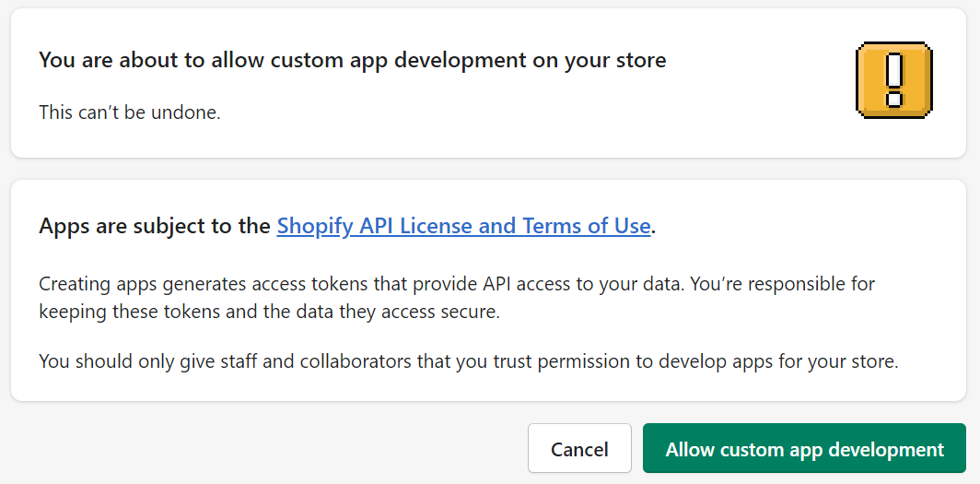Click the "This can't be undone." warning text
This screenshot has height=484, width=980.
point(130,112)
